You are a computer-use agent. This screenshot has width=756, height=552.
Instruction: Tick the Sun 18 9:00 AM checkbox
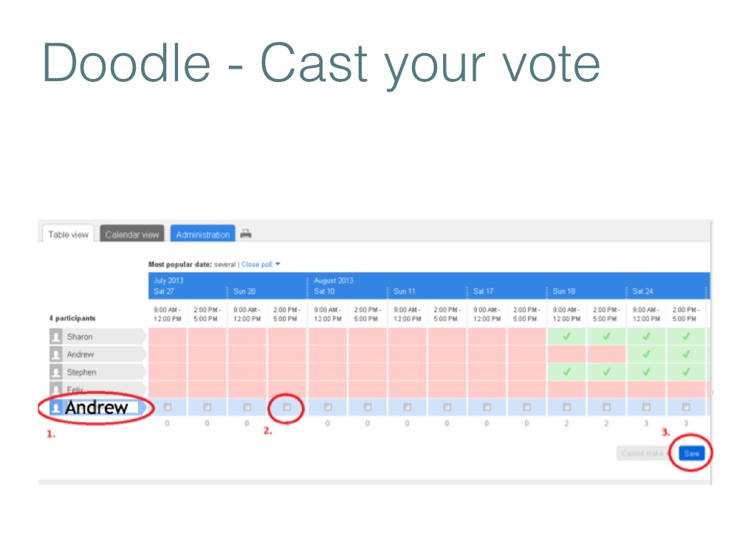(x=566, y=407)
